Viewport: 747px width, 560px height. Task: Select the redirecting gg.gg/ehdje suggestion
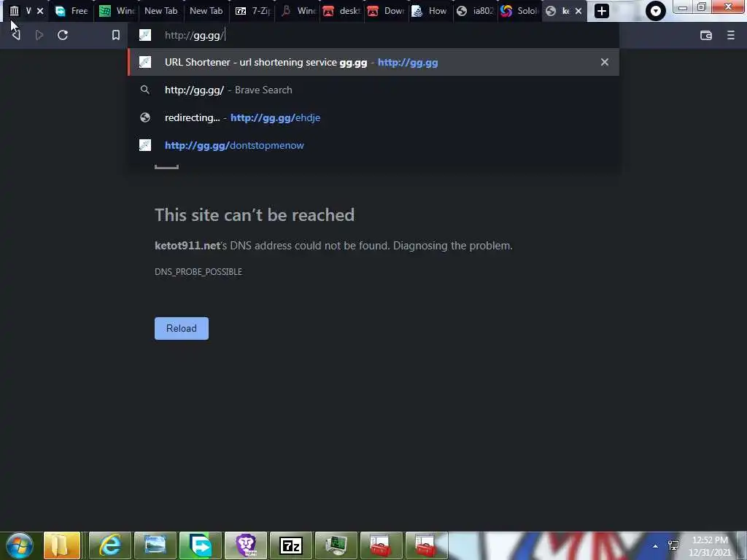click(x=373, y=117)
